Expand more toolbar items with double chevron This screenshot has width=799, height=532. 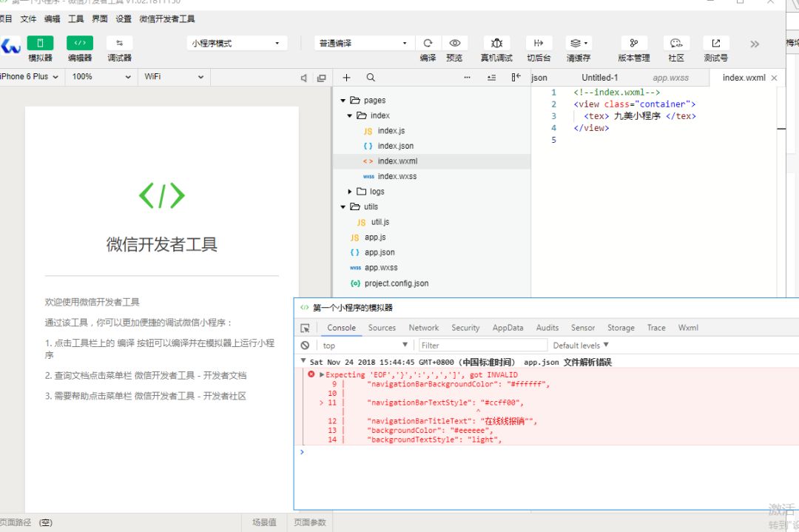pyautogui.click(x=755, y=44)
